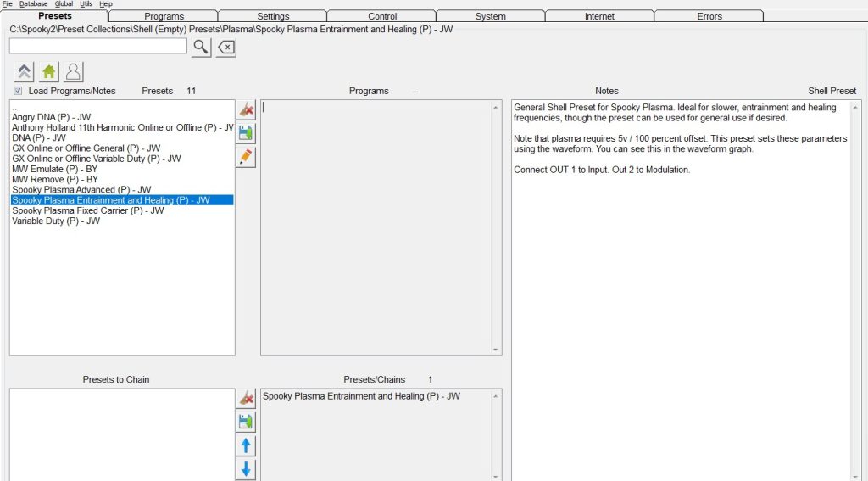Move chain preset down with blue arrow
The image size is (868, 481).
click(246, 469)
